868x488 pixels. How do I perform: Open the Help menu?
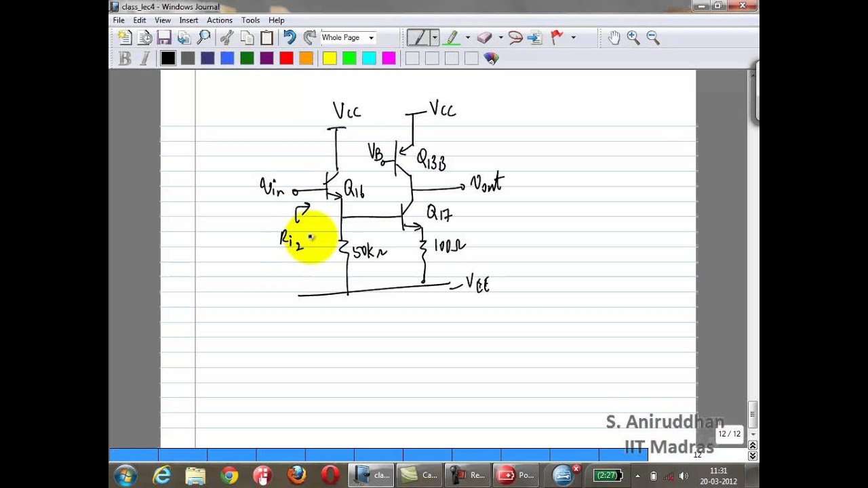coord(277,20)
